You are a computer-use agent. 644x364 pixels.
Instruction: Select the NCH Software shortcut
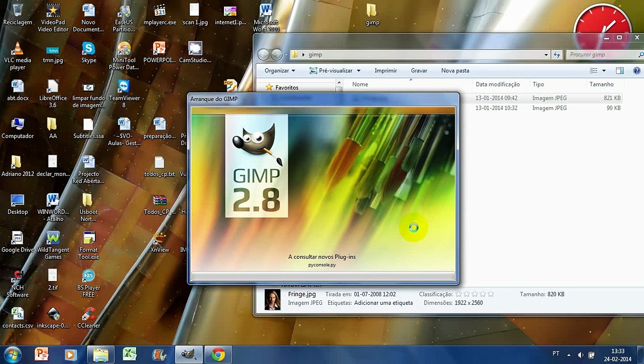click(x=18, y=284)
